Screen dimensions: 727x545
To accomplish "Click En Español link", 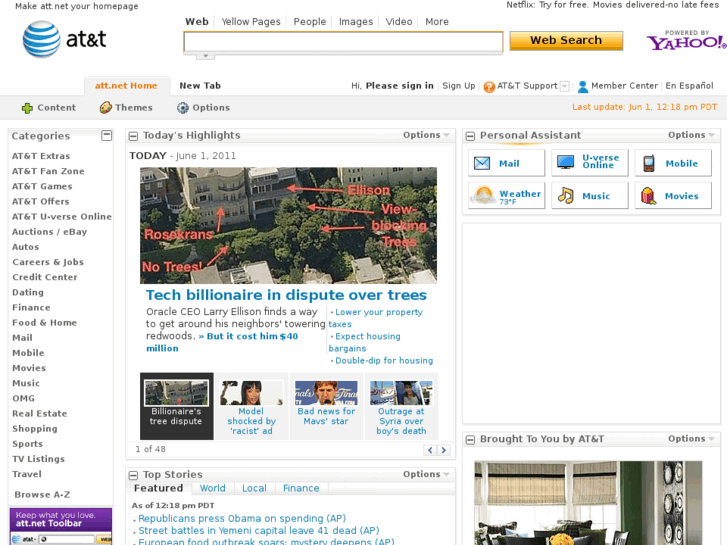I will [689, 86].
